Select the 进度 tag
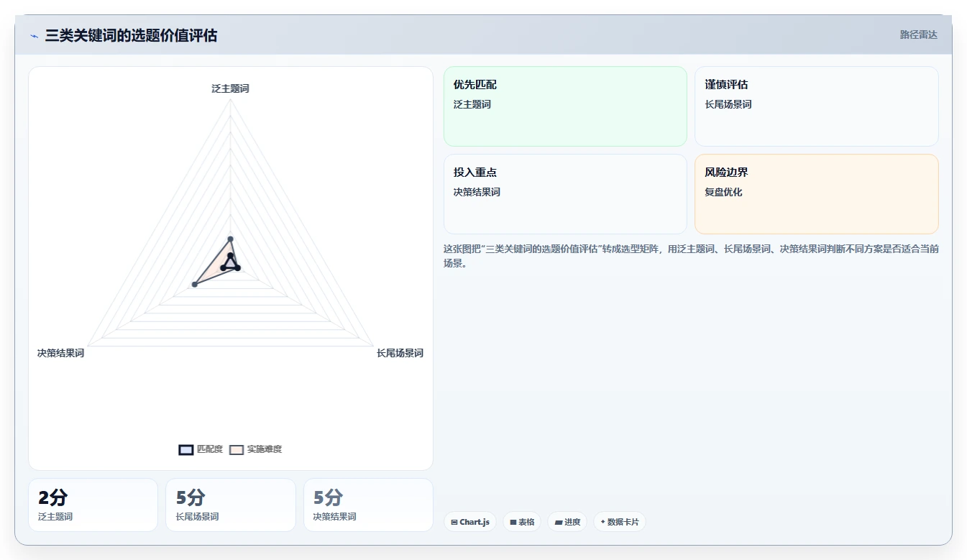Viewport: 967px width, 560px height. click(x=567, y=522)
